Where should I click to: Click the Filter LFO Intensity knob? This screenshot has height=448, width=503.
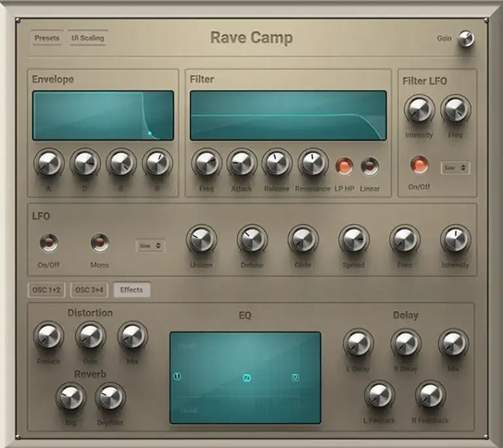419,109
